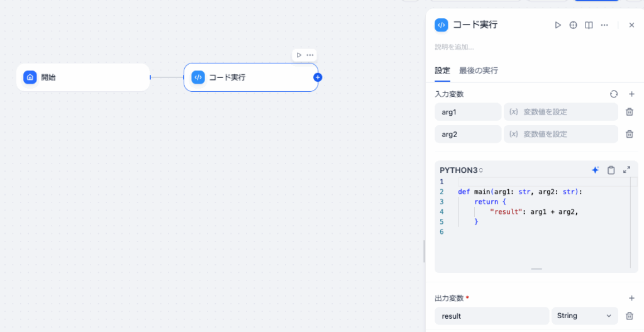
Task: Open the help book icon in header
Action: pos(589,25)
